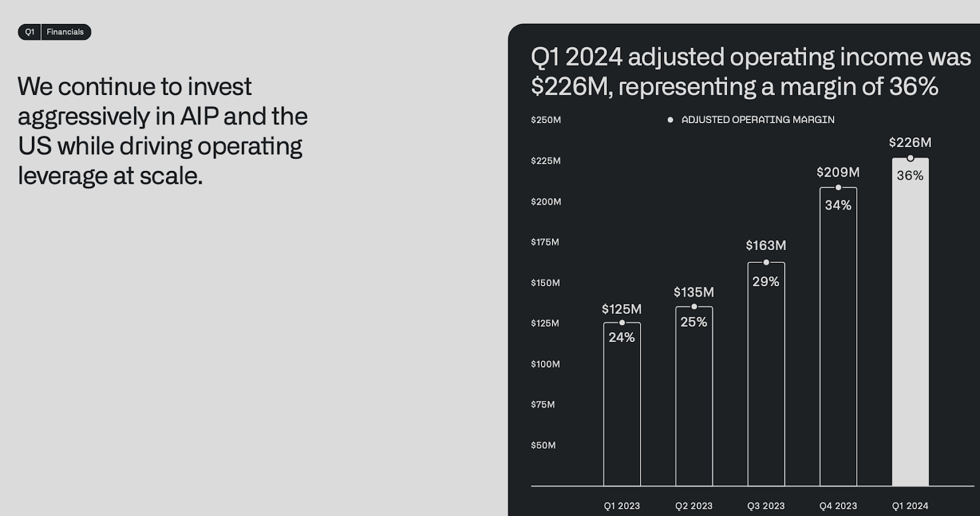Click the Q1 badge in top-left
Screen dimensions: 980x516
coord(29,32)
